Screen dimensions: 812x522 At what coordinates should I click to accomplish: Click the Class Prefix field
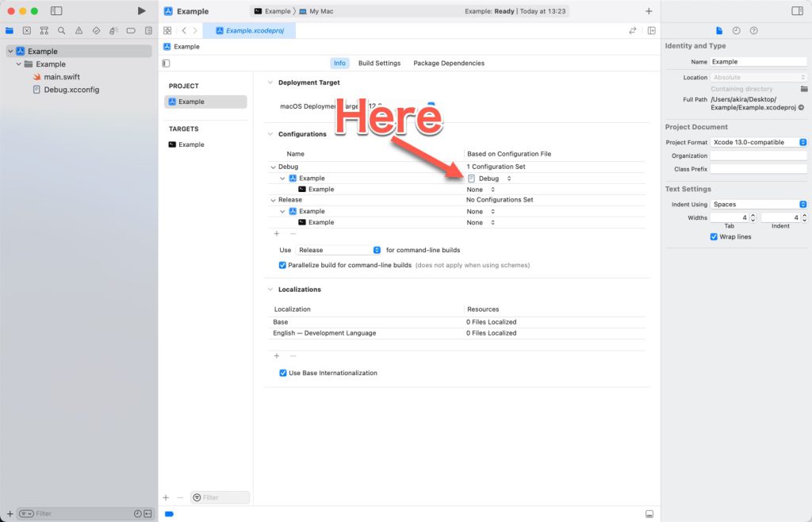[758, 169]
